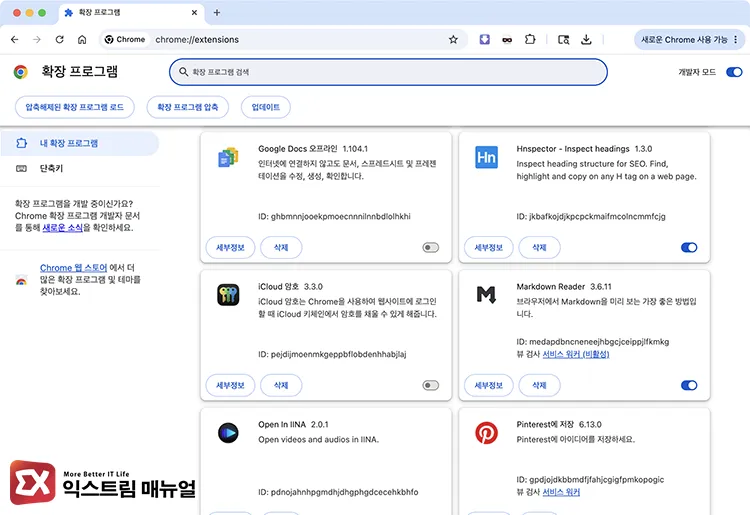The width and height of the screenshot is (750, 515).
Task: Open the Chrome three-dot menu
Action: click(x=736, y=40)
